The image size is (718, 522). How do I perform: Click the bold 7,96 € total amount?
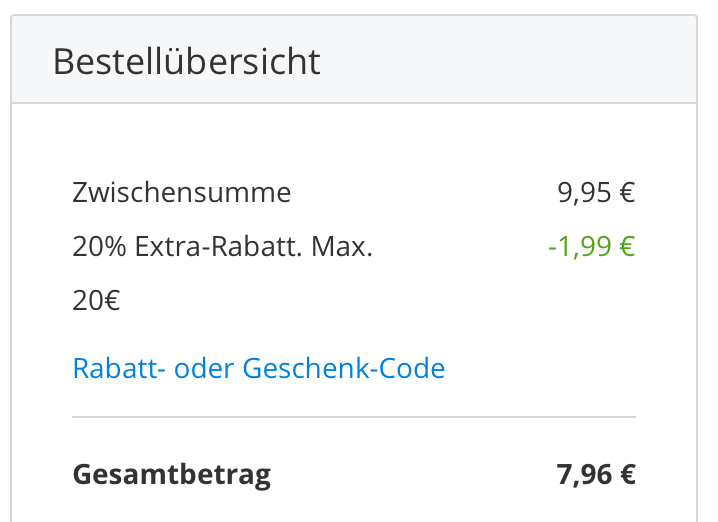(595, 473)
